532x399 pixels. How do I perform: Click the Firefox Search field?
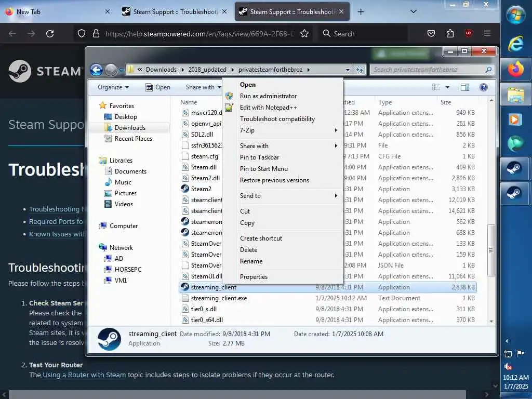tap(363, 34)
